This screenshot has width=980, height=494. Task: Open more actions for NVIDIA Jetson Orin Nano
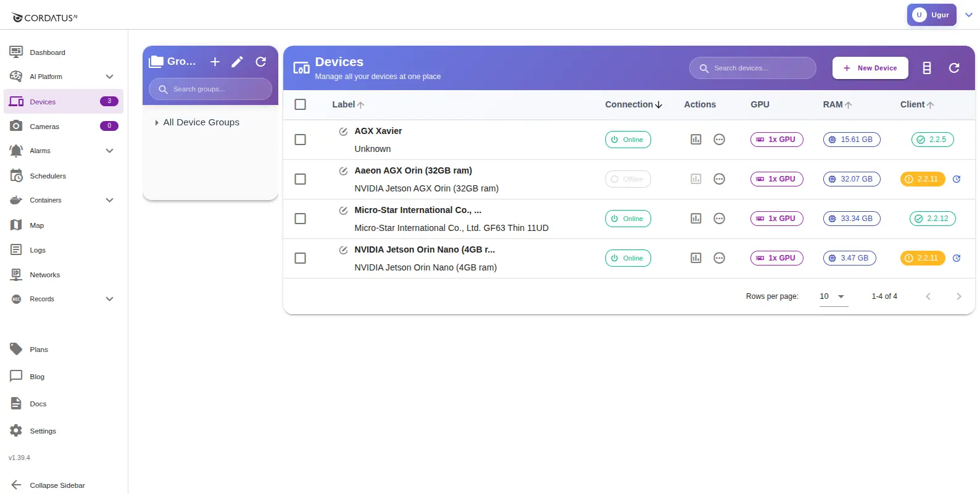[x=719, y=258]
